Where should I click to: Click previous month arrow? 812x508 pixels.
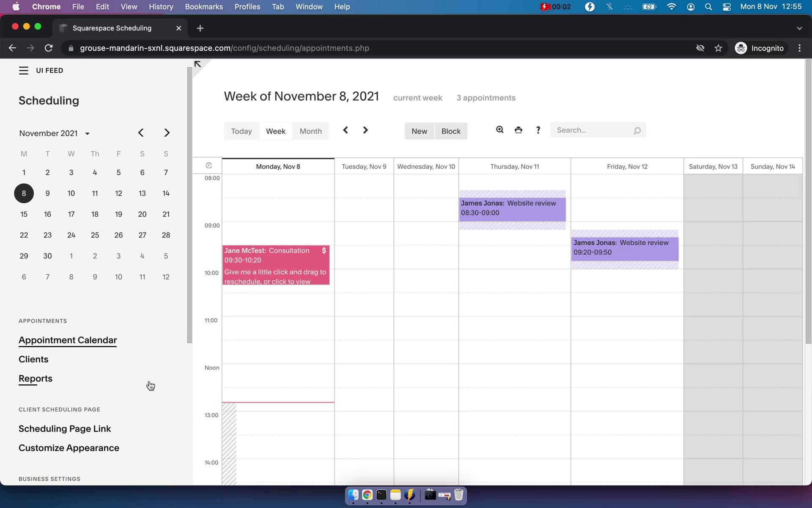(141, 133)
